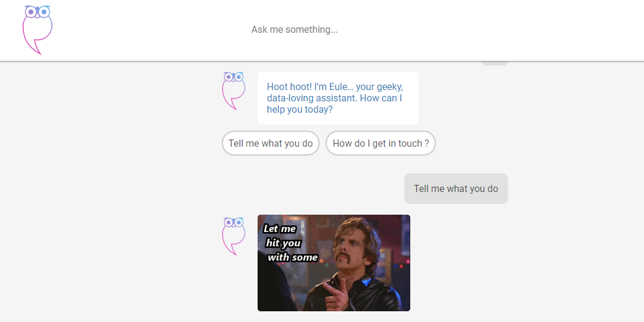The image size is (644, 322).
Task: Click the owl avatar beside the greeting message
Action: (x=234, y=91)
